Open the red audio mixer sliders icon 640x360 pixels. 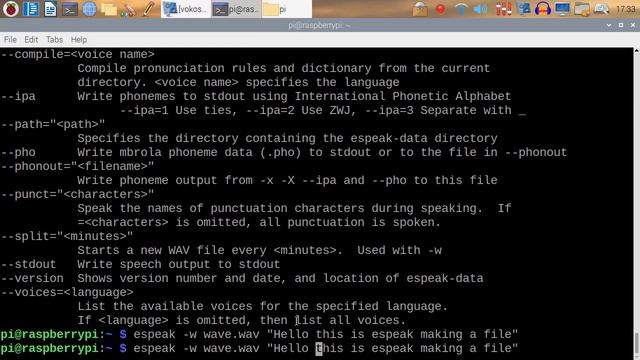coord(503,9)
